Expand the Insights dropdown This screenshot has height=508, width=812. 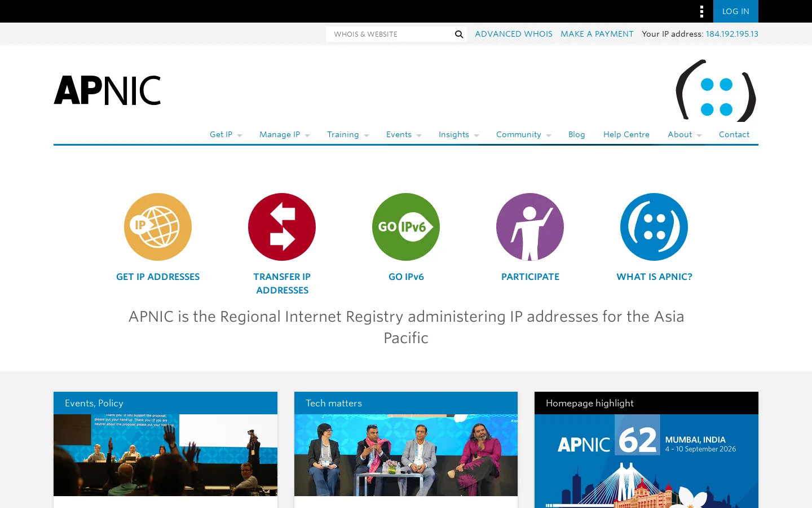pyautogui.click(x=458, y=134)
